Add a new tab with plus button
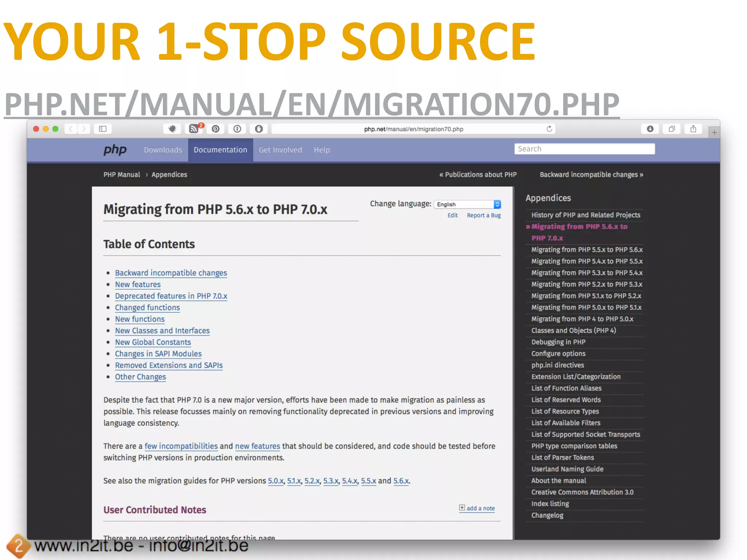747x560 pixels. (714, 133)
